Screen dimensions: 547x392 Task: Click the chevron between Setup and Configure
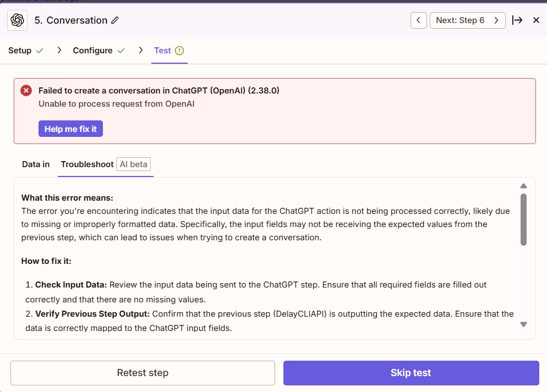click(59, 50)
